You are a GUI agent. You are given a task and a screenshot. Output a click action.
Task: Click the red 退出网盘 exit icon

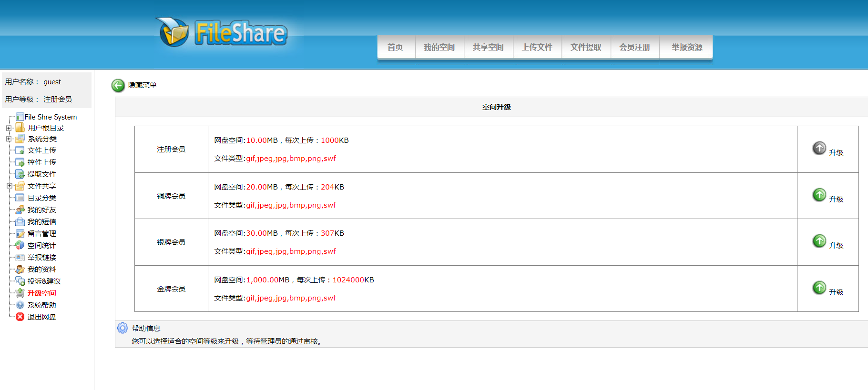(20, 317)
